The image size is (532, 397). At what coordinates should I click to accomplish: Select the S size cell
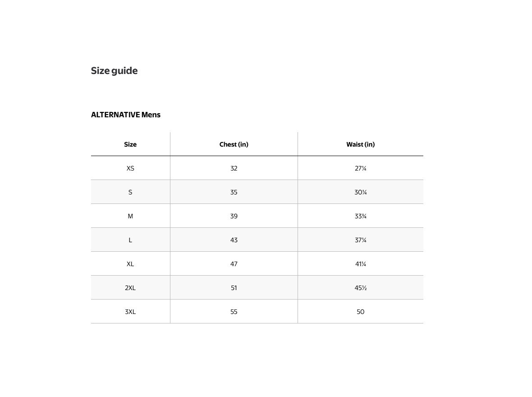tap(130, 192)
